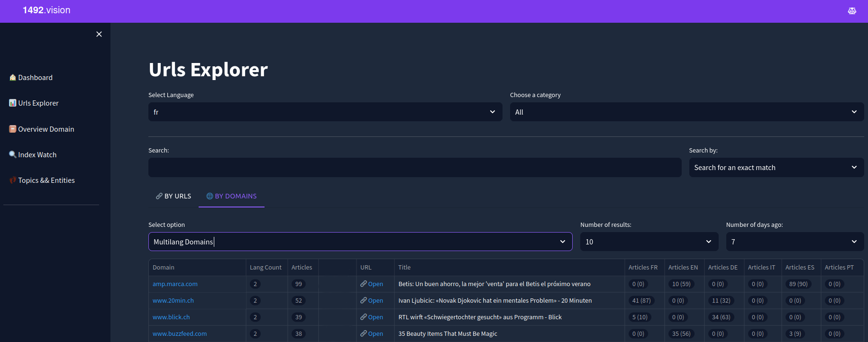868x342 pixels.
Task: Expand the Select Language dropdown
Action: point(325,112)
